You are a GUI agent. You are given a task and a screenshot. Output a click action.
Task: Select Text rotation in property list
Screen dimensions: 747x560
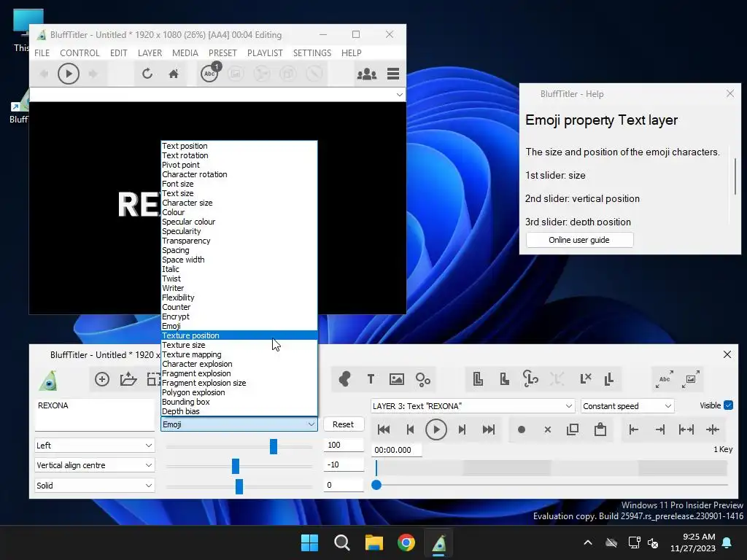tap(239, 155)
